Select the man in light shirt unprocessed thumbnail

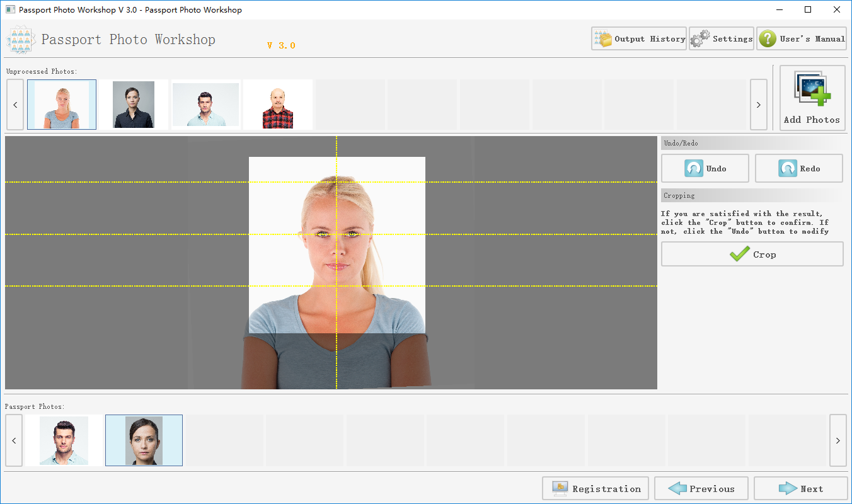click(205, 105)
